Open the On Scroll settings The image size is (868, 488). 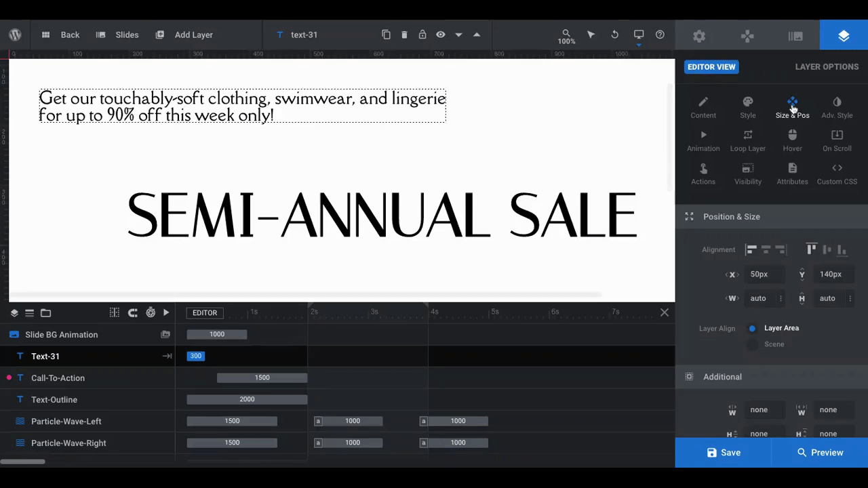(837, 141)
